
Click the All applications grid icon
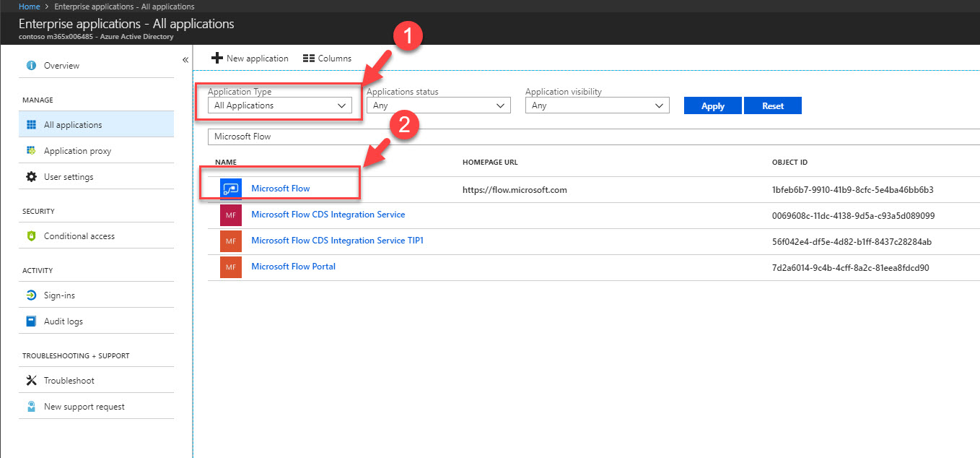31,125
